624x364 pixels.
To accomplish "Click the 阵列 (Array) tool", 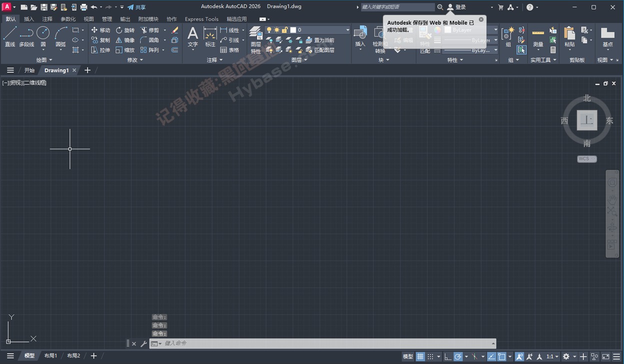I will [x=149, y=50].
